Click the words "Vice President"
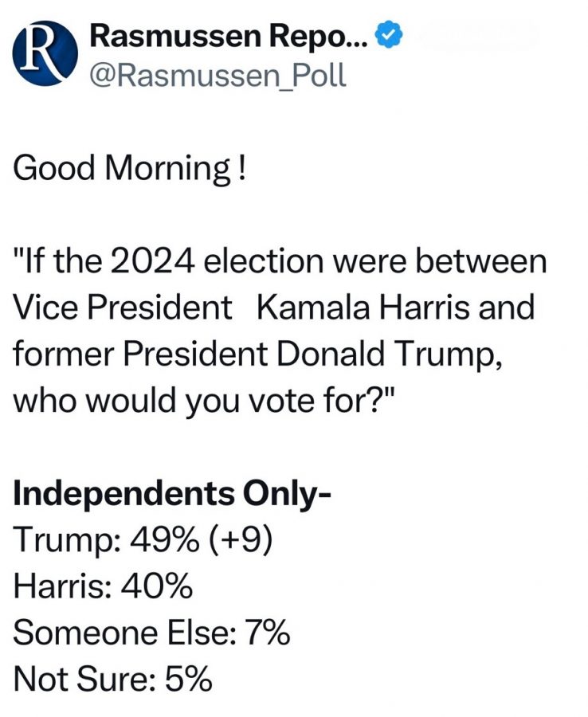Screen dimensions: 588x717 tap(122, 308)
